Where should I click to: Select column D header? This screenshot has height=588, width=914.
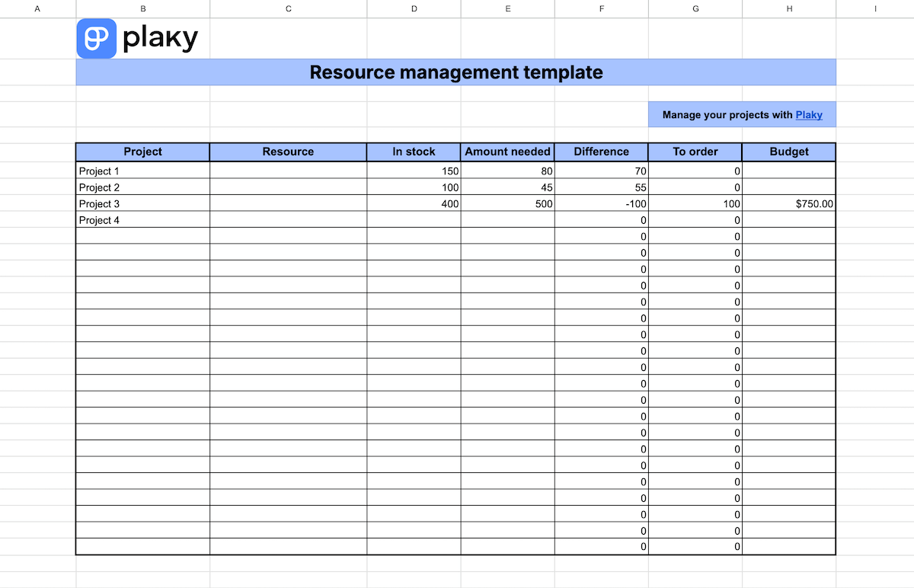tap(414, 8)
